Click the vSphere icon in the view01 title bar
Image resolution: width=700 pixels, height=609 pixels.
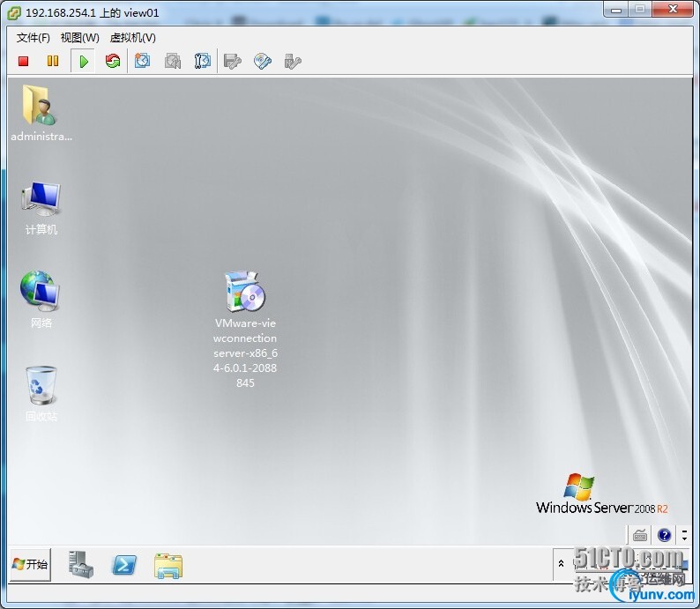[14, 13]
